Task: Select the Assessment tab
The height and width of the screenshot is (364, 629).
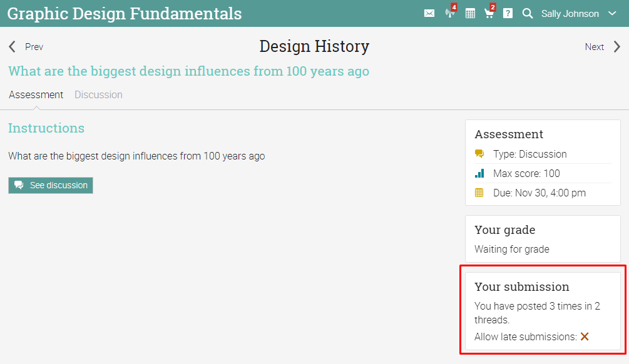Action: 36,95
